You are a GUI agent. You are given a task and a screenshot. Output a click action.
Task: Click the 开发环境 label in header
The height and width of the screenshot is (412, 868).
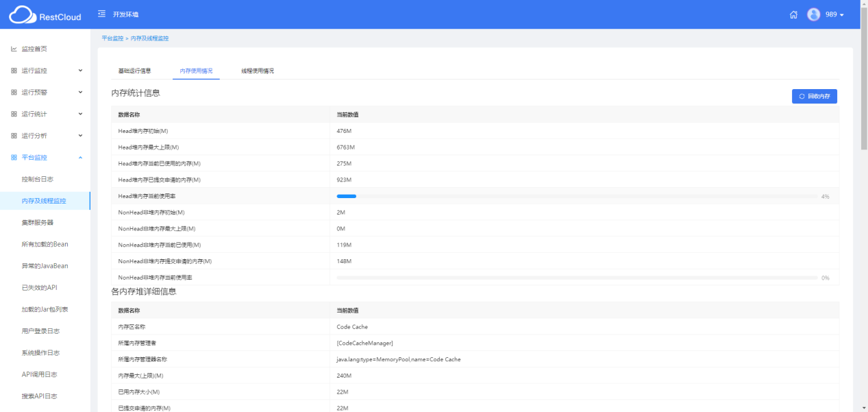click(x=125, y=14)
